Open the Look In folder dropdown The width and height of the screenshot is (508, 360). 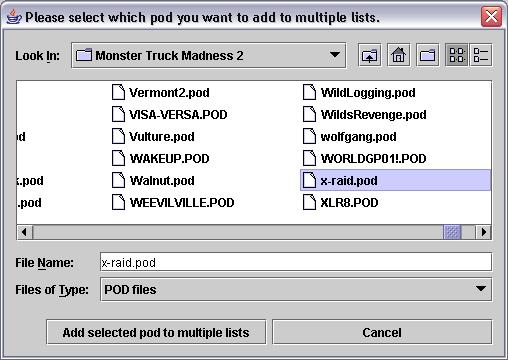point(209,55)
